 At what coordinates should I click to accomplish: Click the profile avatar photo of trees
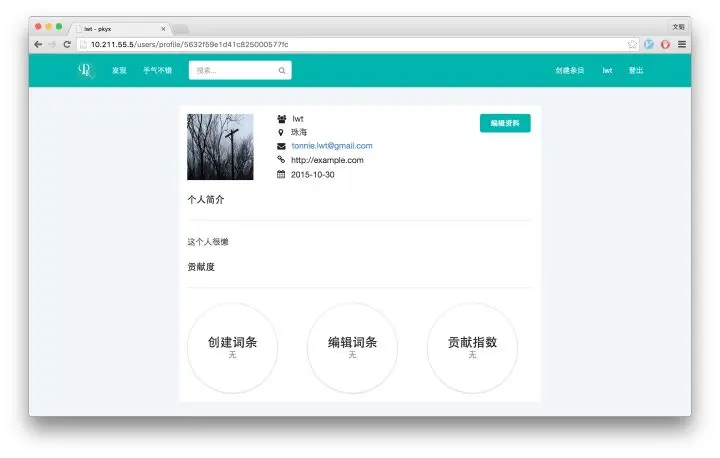click(x=220, y=147)
